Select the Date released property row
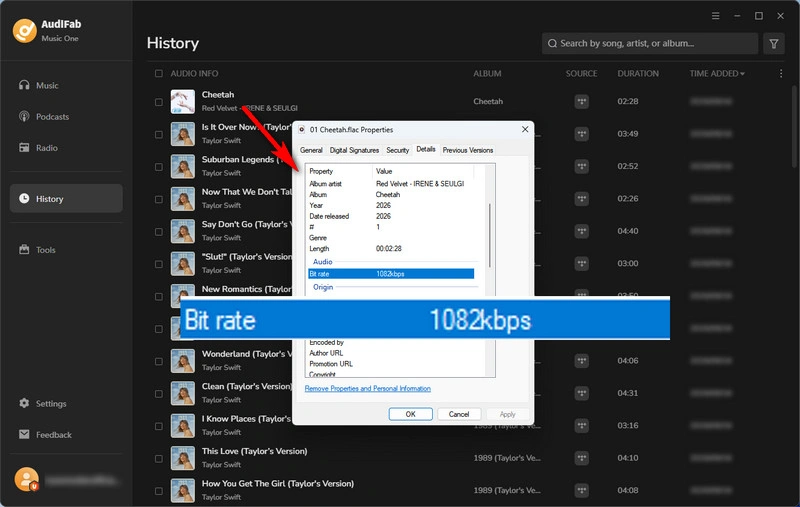The width and height of the screenshot is (800, 507). (x=391, y=216)
